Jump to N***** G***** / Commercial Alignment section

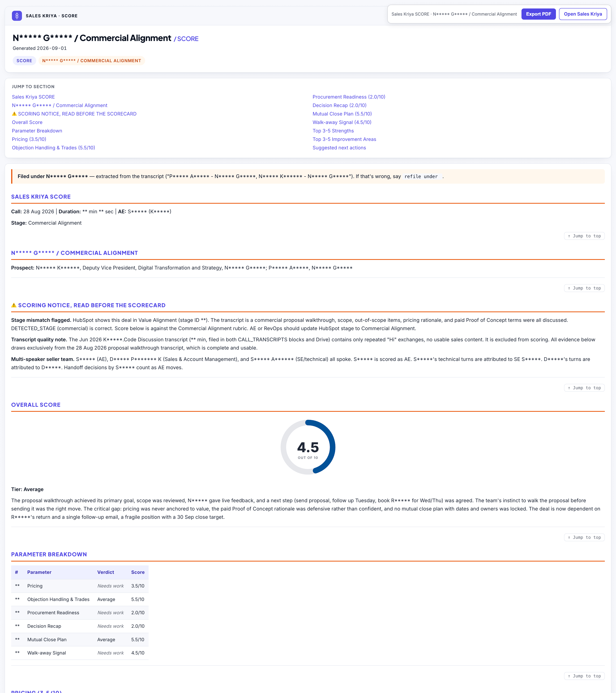(x=60, y=105)
